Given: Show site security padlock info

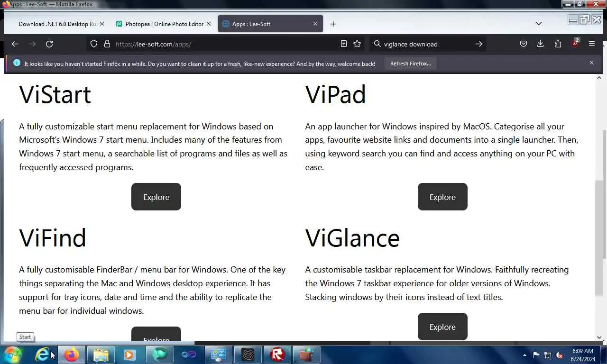Looking at the screenshot, I should coord(107,44).
